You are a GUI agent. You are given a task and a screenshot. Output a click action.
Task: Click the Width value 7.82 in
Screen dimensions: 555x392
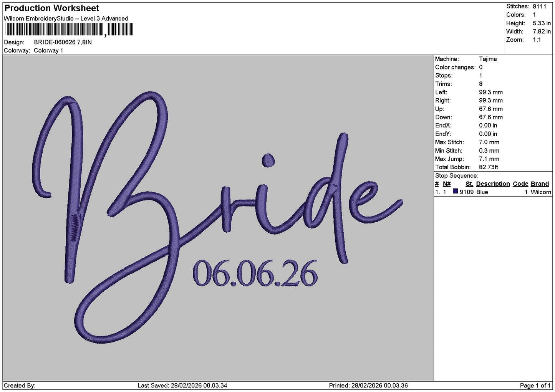[542, 32]
